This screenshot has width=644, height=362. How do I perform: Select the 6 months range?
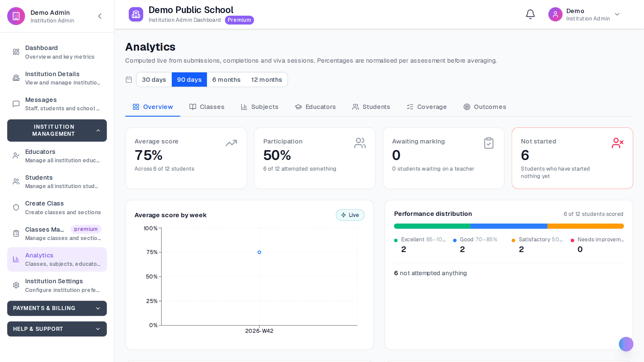click(226, 80)
